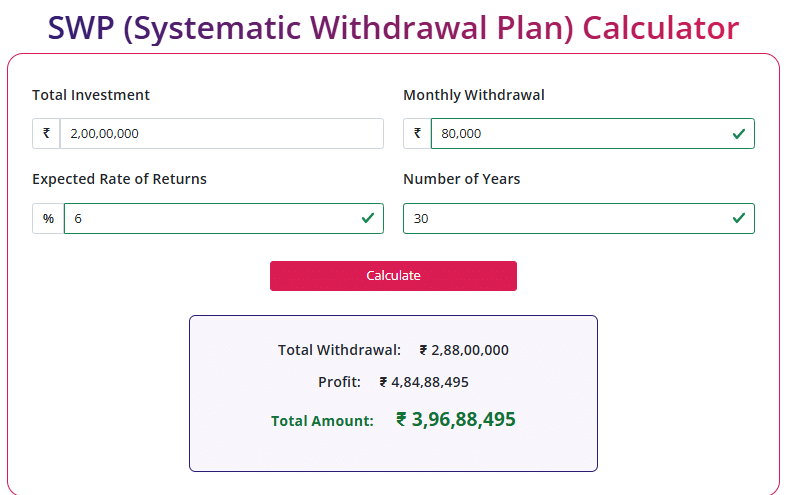The height and width of the screenshot is (495, 791).
Task: Click into the Number of Years input
Action: coord(565,219)
